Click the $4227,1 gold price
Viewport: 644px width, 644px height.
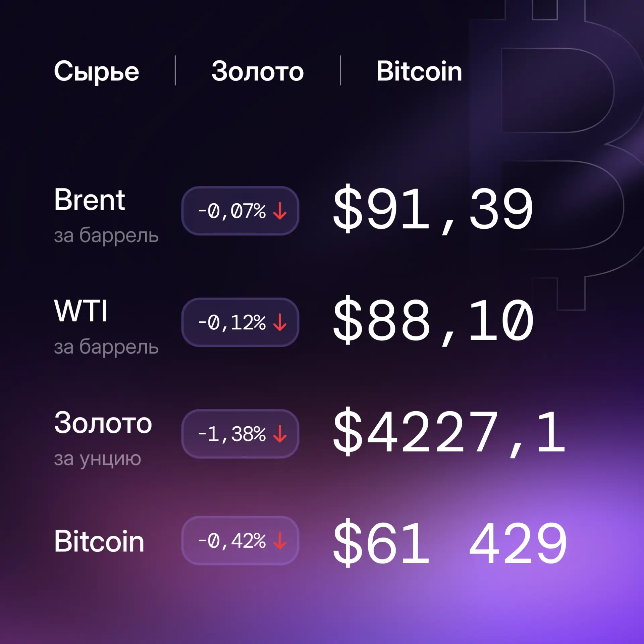coord(449,432)
